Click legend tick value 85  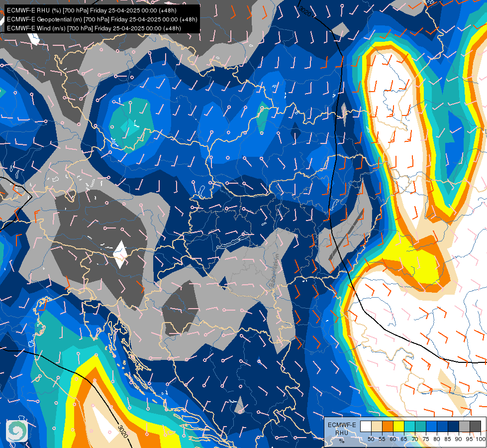448,439
